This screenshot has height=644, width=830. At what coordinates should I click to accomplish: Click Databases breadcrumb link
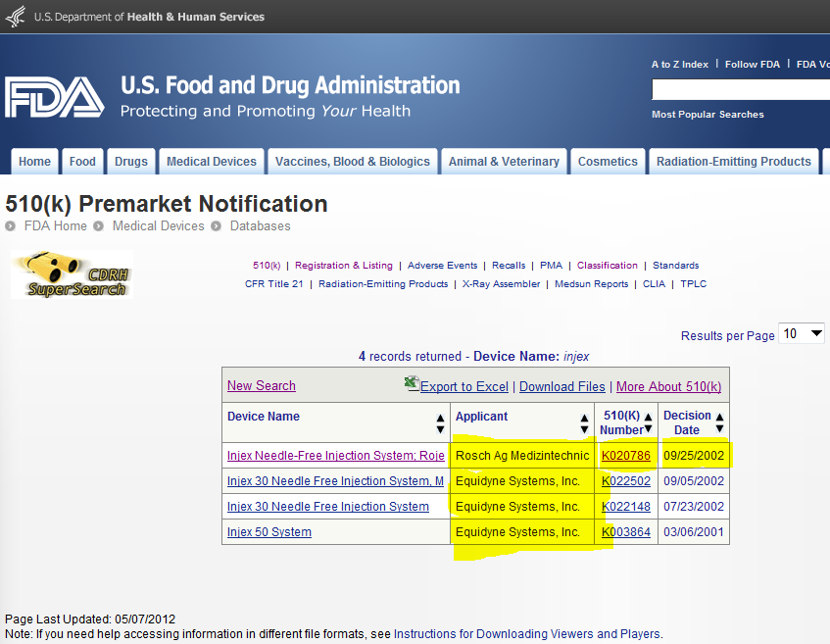(260, 226)
